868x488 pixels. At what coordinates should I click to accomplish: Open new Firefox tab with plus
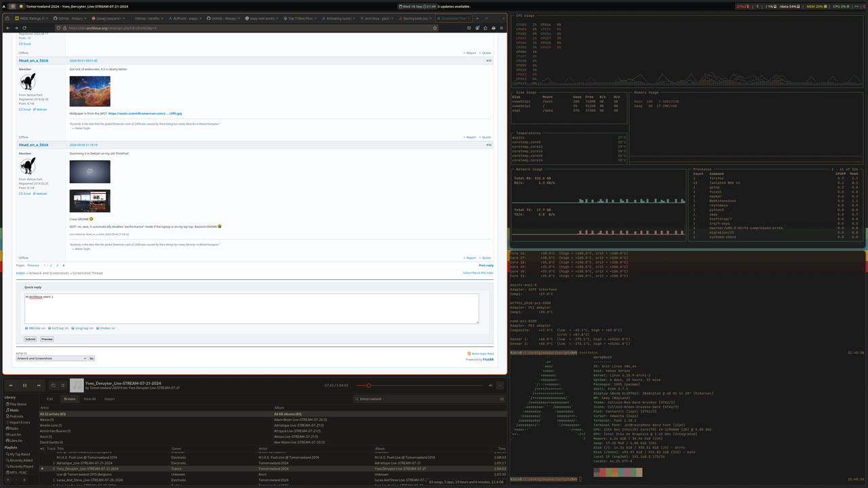pyautogui.click(x=477, y=18)
